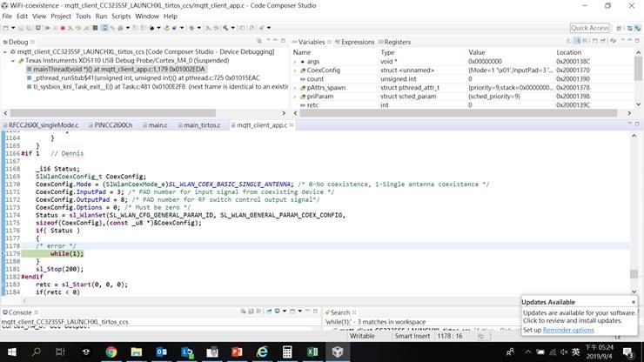Click the Quick Access search field
644x362 pixels.
click(x=590, y=28)
